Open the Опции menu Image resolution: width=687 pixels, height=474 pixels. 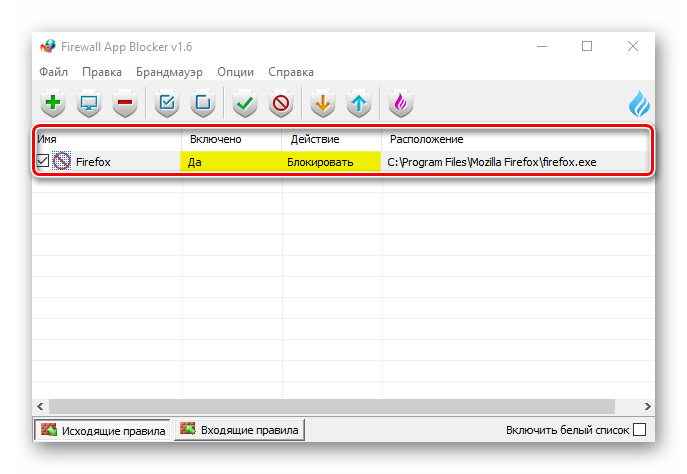click(236, 72)
